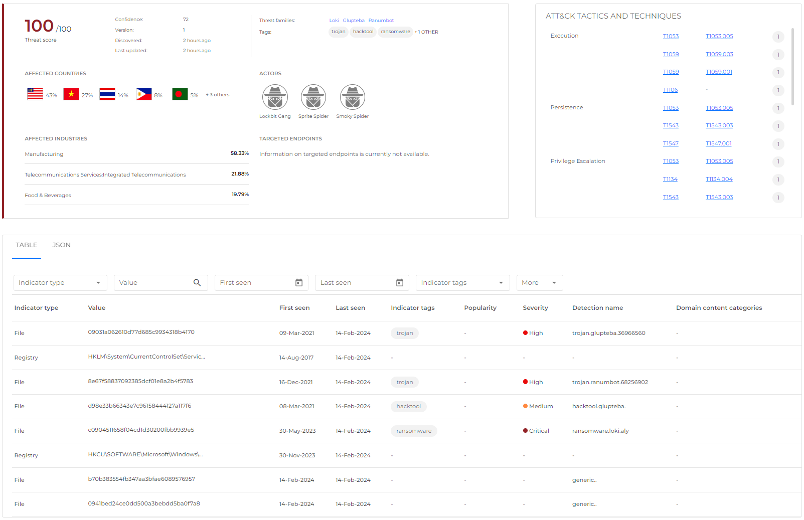Expand the Indicator type filter dropdown
Screen dimensions: 804x520
(98, 283)
